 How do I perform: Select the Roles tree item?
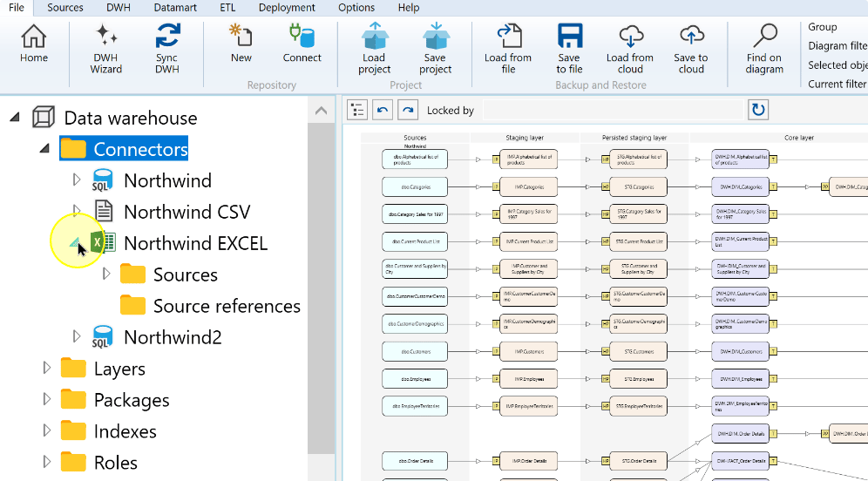(x=116, y=462)
